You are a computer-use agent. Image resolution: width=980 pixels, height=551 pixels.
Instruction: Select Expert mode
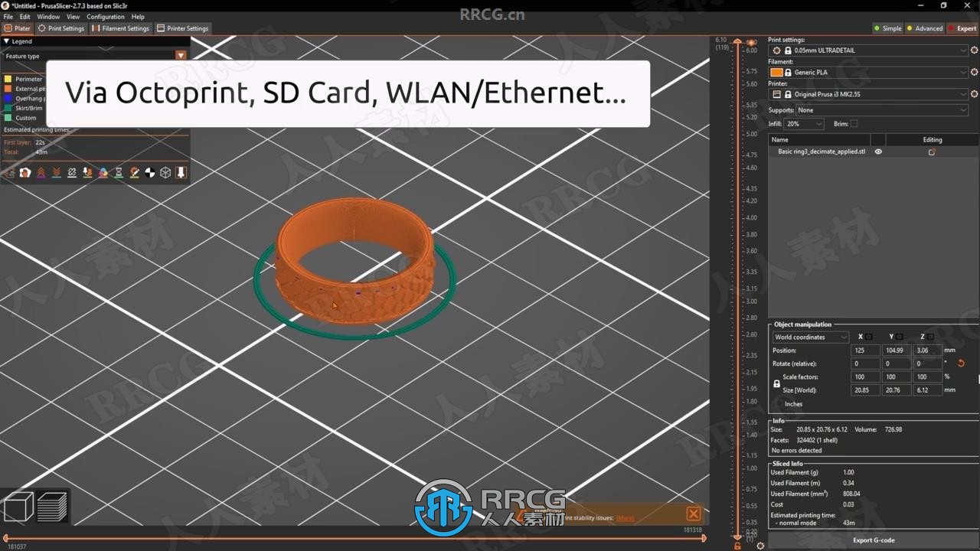point(962,28)
